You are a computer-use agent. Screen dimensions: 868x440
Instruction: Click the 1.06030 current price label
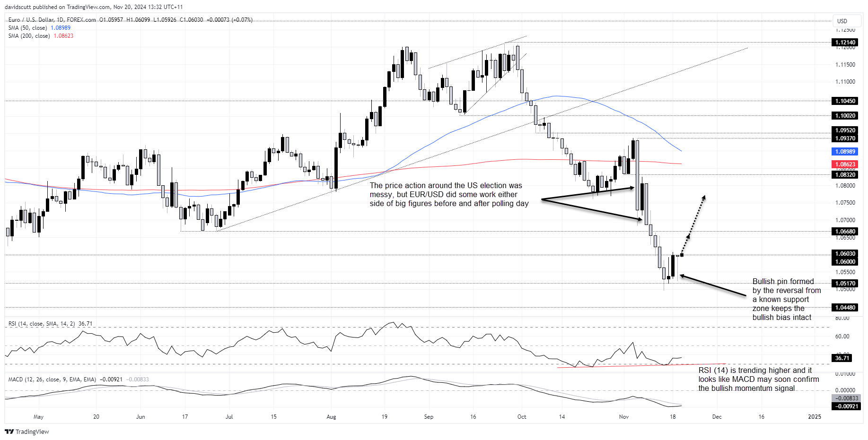point(845,254)
